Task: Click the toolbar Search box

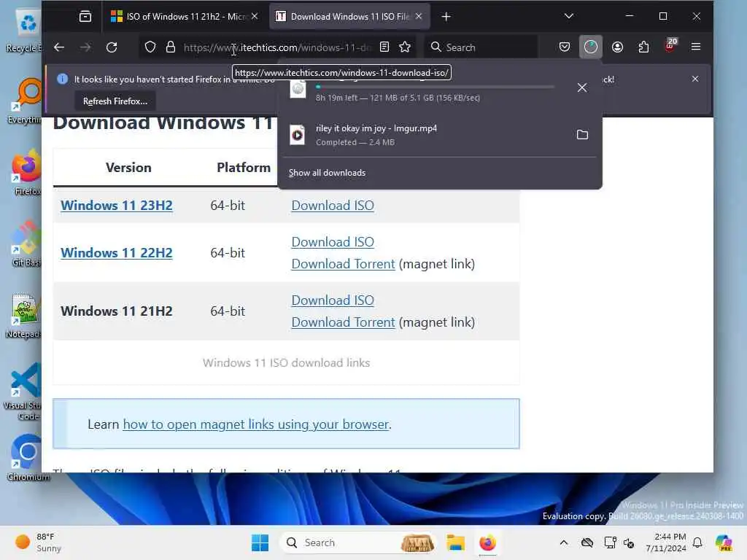Action: pos(481,47)
